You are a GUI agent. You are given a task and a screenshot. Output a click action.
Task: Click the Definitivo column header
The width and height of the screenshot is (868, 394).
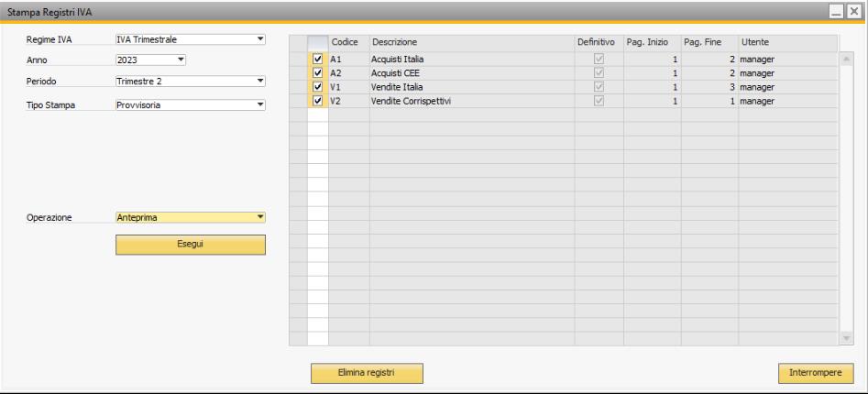tap(599, 43)
